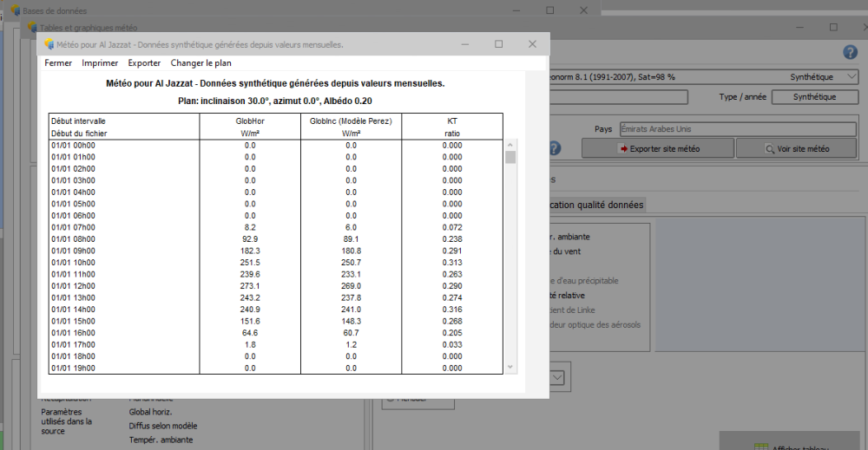Click the scroll up arrow of the table
The height and width of the screenshot is (450, 868).
click(510, 144)
